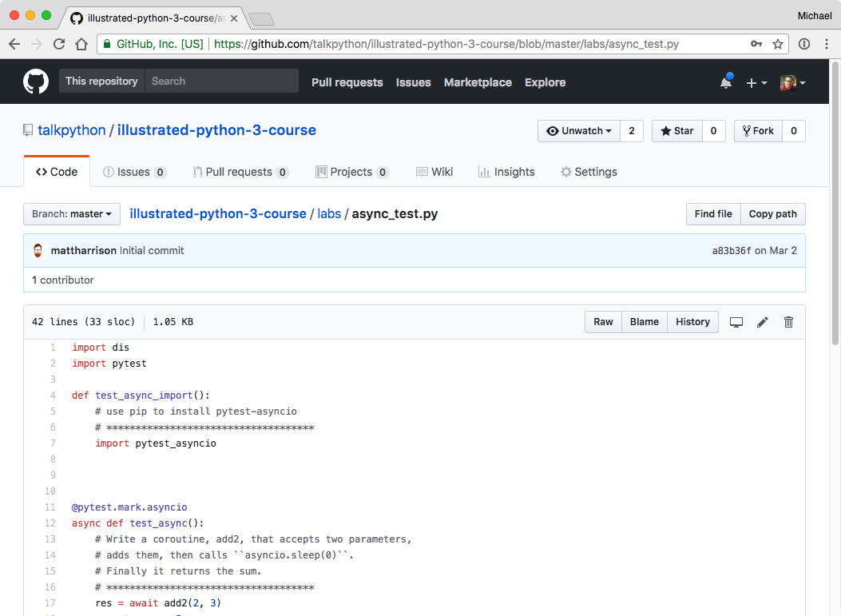Open the Pull requests repository tab
Viewport: 841px width, 616px height.
pos(241,172)
